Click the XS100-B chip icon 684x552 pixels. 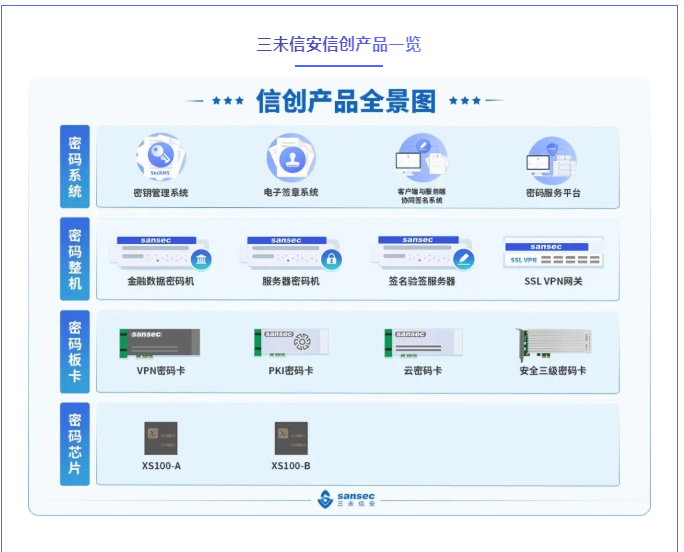tap(291, 438)
